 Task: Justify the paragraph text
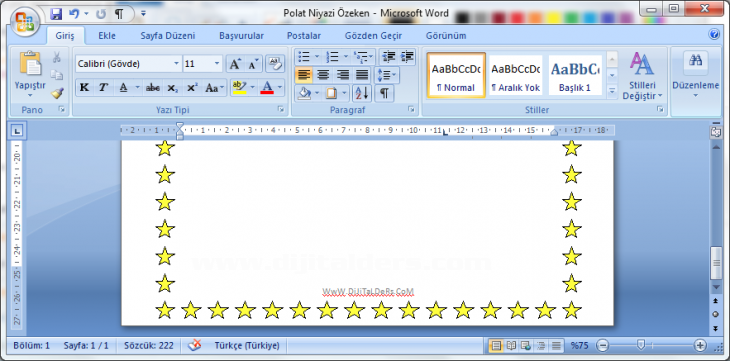362,75
